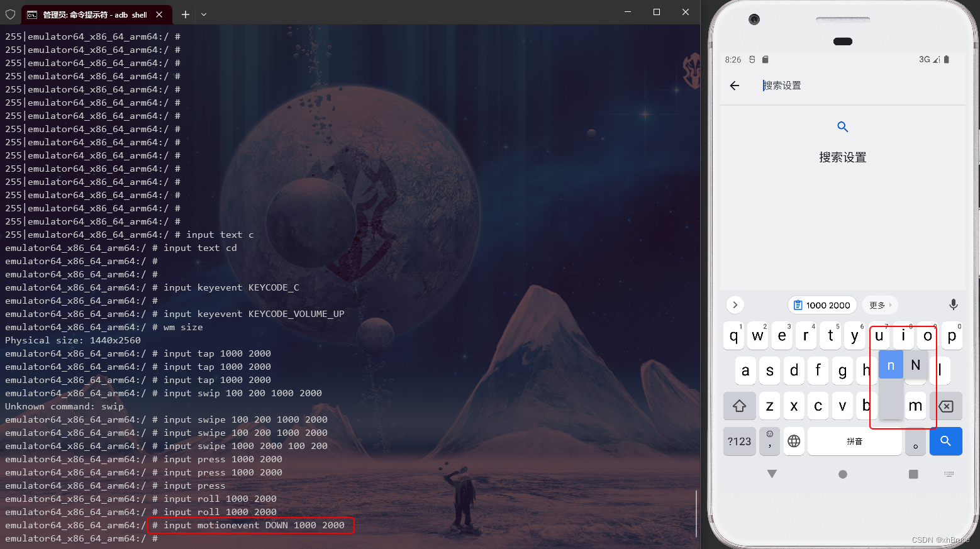This screenshot has width=980, height=549.
Task: Tap the blue search action key
Action: pos(946,441)
